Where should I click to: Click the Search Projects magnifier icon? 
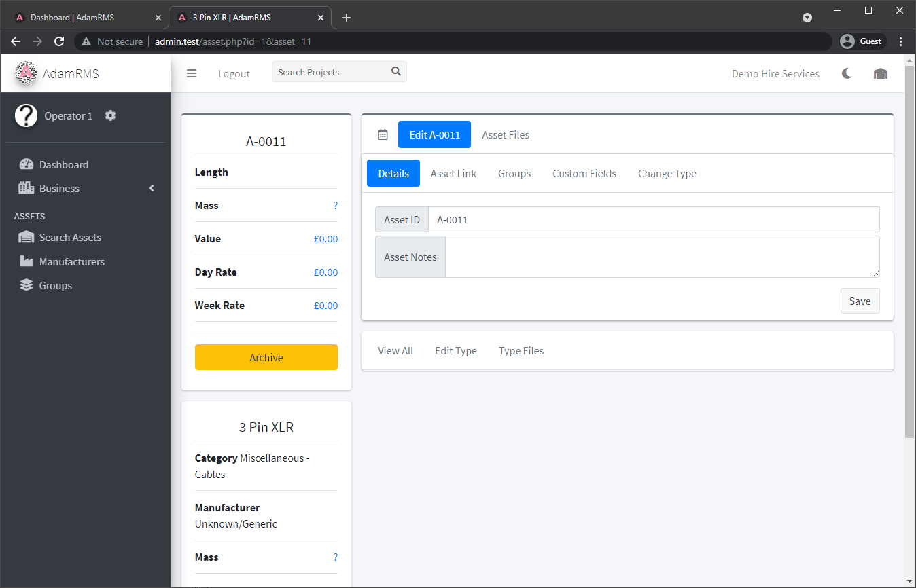396,71
